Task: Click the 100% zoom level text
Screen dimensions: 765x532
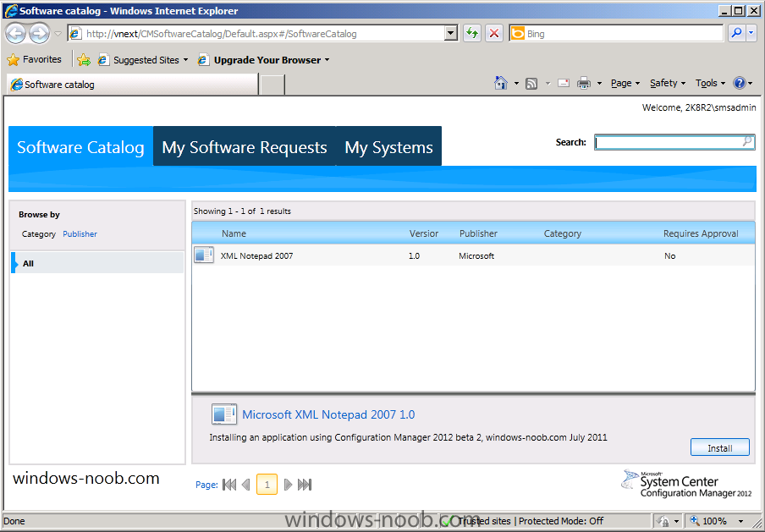Action: click(x=715, y=521)
